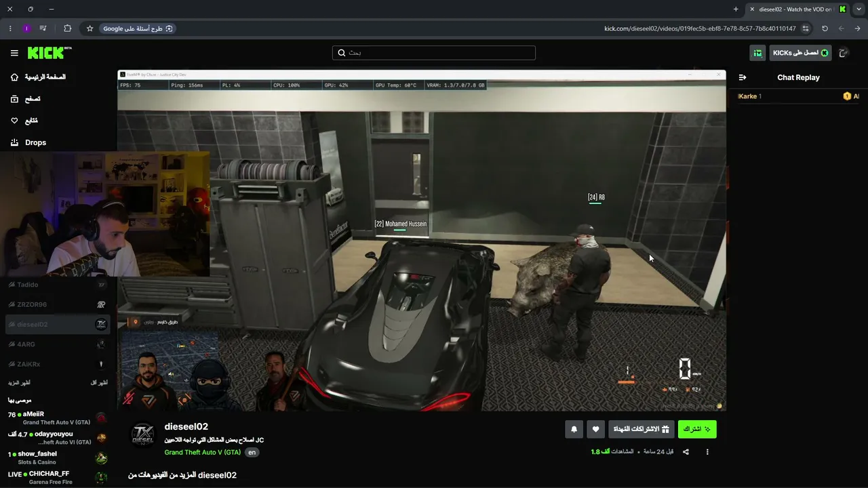
Task: Open Tadido channel in sidebar
Action: (58, 285)
